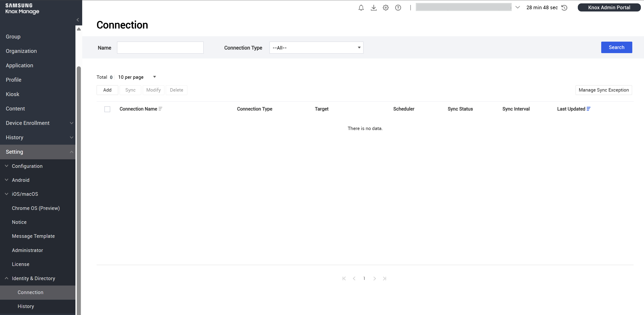Go to last page icon
This screenshot has width=644, height=315.
385,279
